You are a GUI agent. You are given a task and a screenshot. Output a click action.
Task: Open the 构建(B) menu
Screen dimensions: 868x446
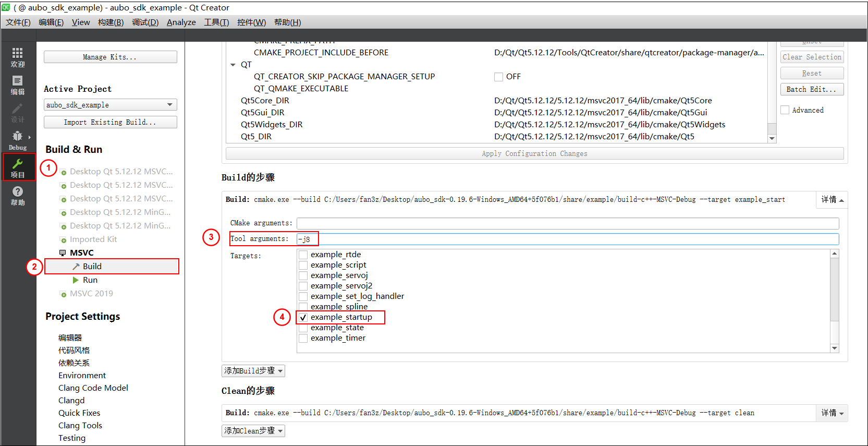tap(111, 22)
